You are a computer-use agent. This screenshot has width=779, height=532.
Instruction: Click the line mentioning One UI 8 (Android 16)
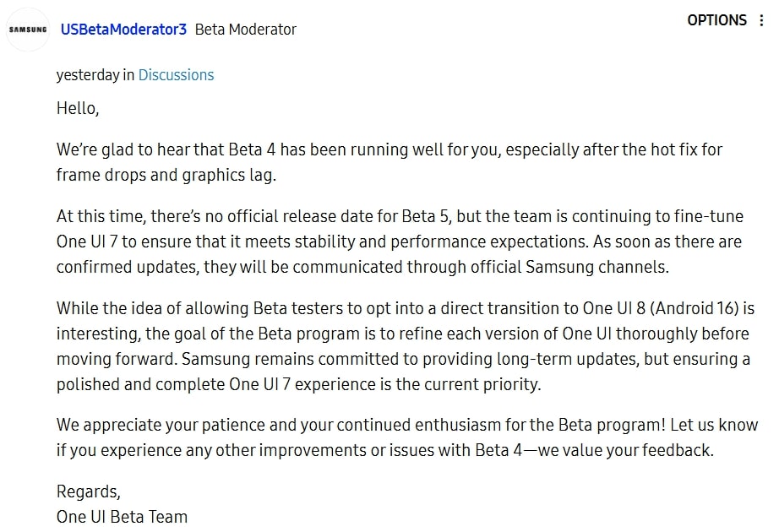pos(406,308)
